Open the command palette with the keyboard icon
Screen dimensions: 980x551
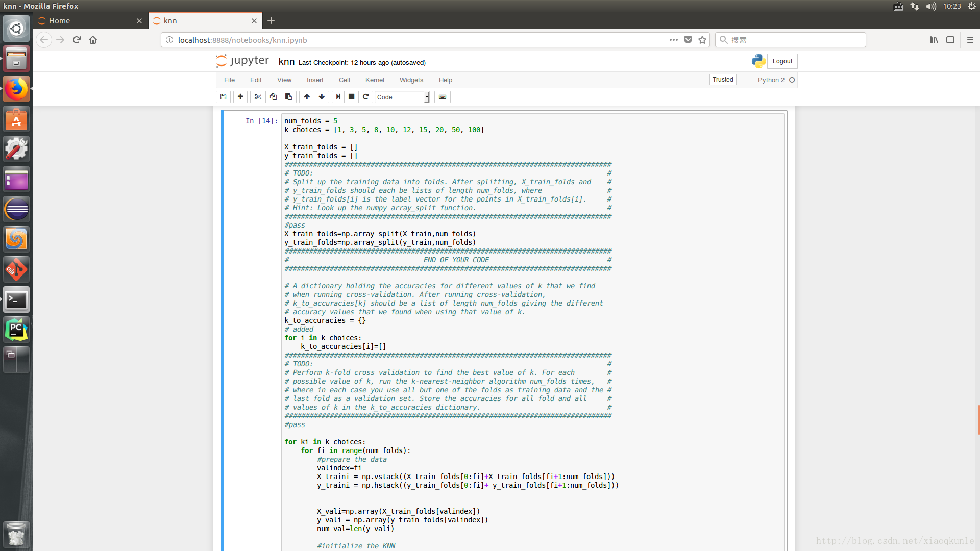click(443, 97)
